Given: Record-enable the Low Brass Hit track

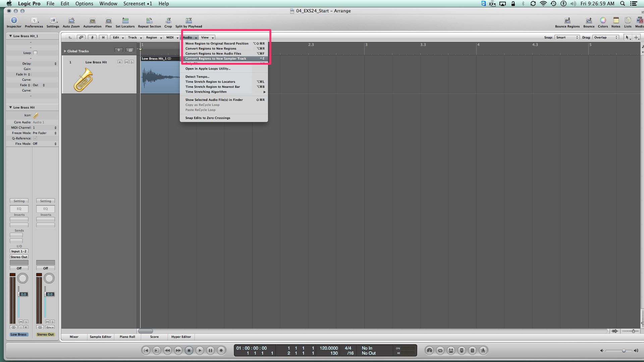Looking at the screenshot, I should (x=120, y=62).
